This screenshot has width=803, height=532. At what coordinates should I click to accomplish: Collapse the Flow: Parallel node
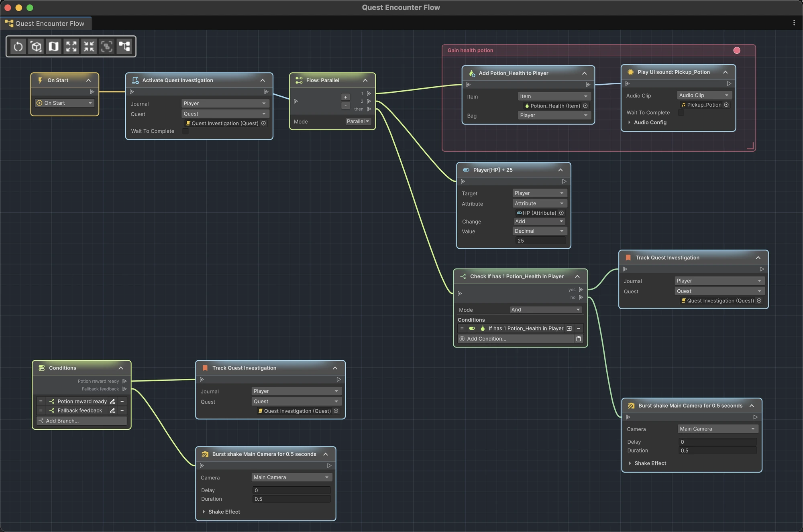pyautogui.click(x=365, y=80)
